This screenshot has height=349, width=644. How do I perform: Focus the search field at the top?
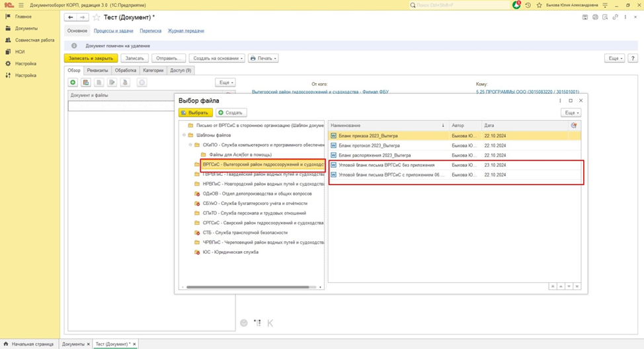click(459, 5)
